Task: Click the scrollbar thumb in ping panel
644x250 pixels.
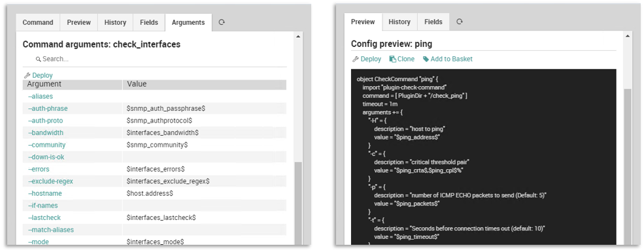Action: coord(627,167)
